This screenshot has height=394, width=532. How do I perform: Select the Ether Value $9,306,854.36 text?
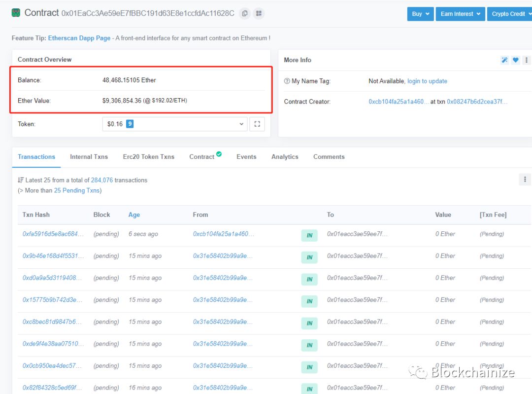(x=145, y=101)
